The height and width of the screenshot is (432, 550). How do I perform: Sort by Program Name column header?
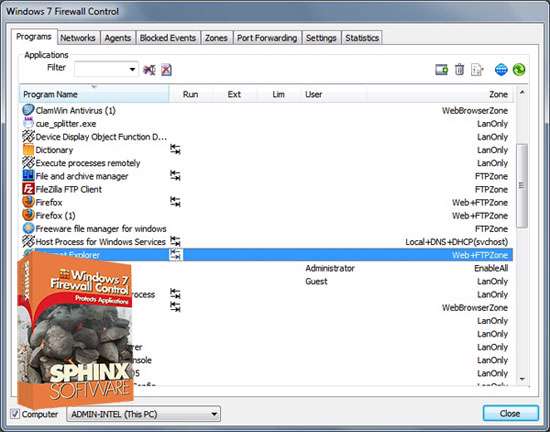(94, 94)
